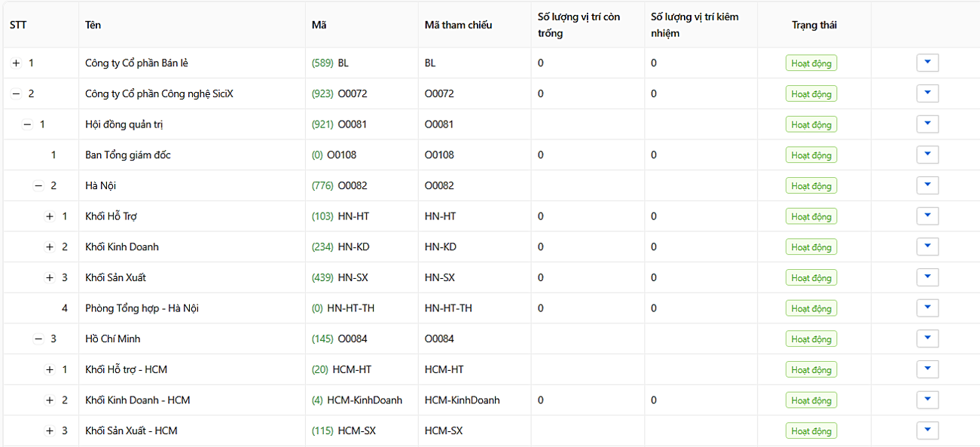980x447 pixels.
Task: Expand the Khối Kinh Doanh HN-KD row
Action: click(x=50, y=247)
